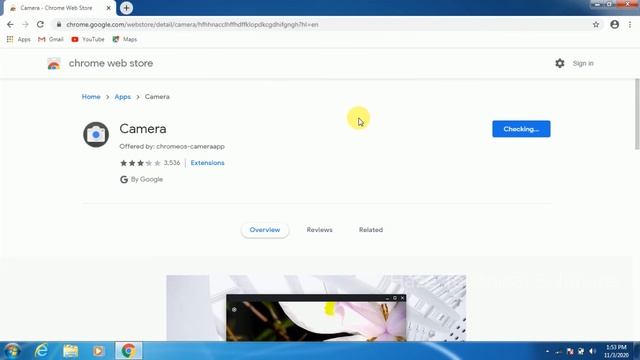The image size is (640, 360).
Task: Open the Extensions category link
Action: (207, 163)
